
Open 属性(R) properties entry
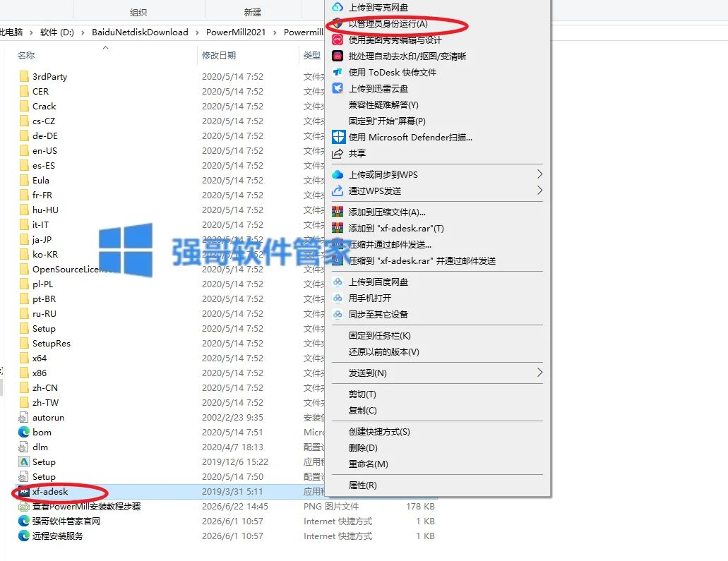(363, 485)
